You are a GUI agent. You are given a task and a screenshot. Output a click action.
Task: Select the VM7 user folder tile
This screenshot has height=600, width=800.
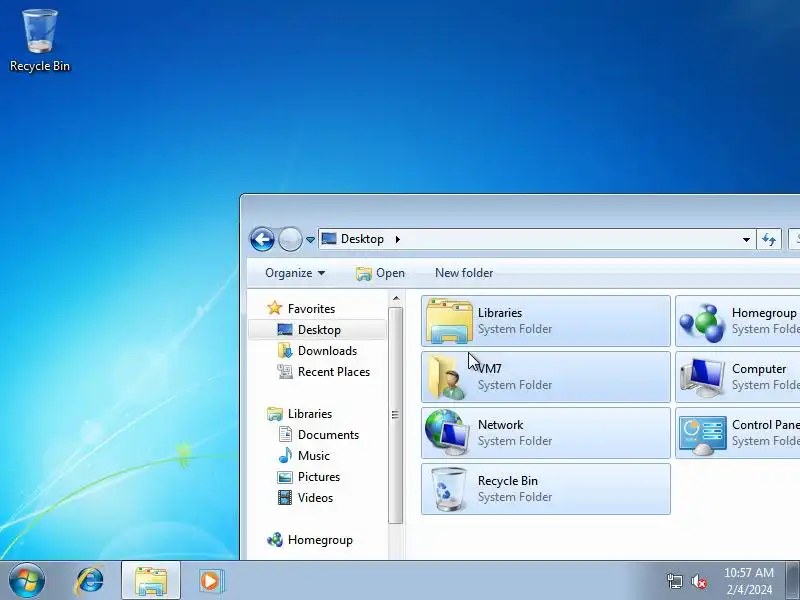545,377
